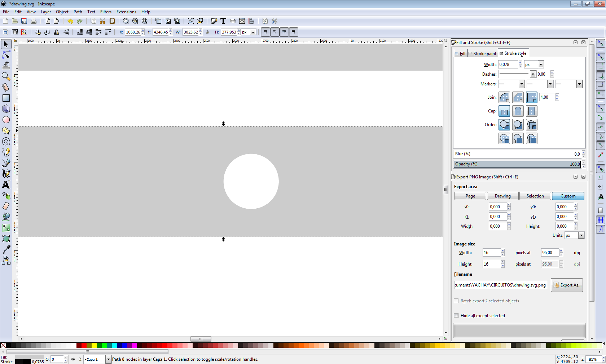Screen dimensions: 606x364
Task: Select the Gradient tool
Action: click(x=6, y=228)
